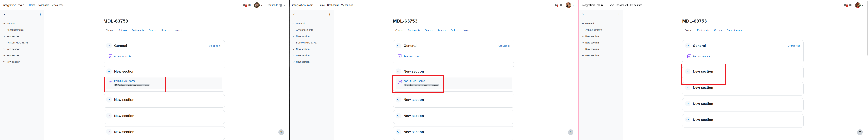This screenshot has width=868, height=140.
Task: Collapse General in middle pane course index
Action: point(294,24)
